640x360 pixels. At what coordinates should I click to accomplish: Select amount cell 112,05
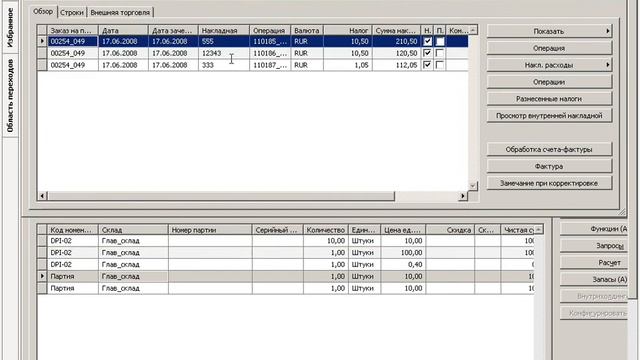(396, 65)
